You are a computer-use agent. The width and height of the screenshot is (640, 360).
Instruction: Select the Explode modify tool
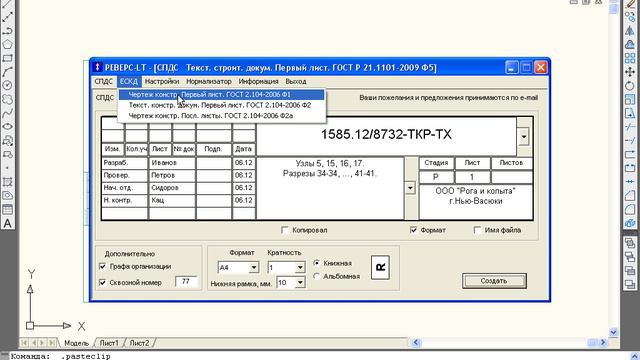630,223
